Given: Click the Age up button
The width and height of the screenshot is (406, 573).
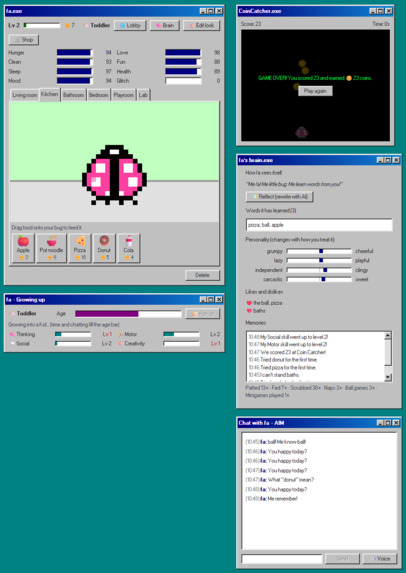Looking at the screenshot, I should pos(203,314).
